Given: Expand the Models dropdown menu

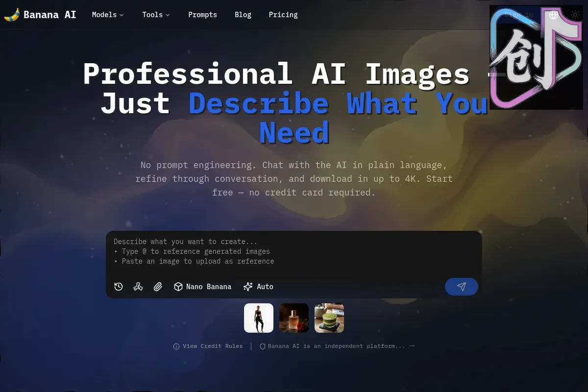Looking at the screenshot, I should click(x=108, y=15).
